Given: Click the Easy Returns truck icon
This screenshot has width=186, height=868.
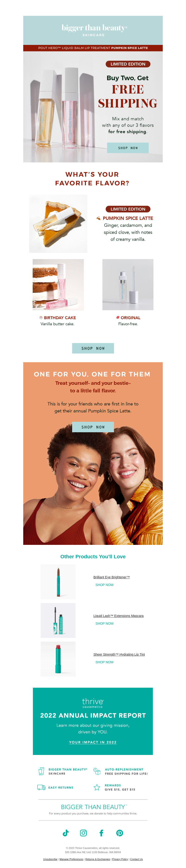Looking at the screenshot, I should point(41,787).
